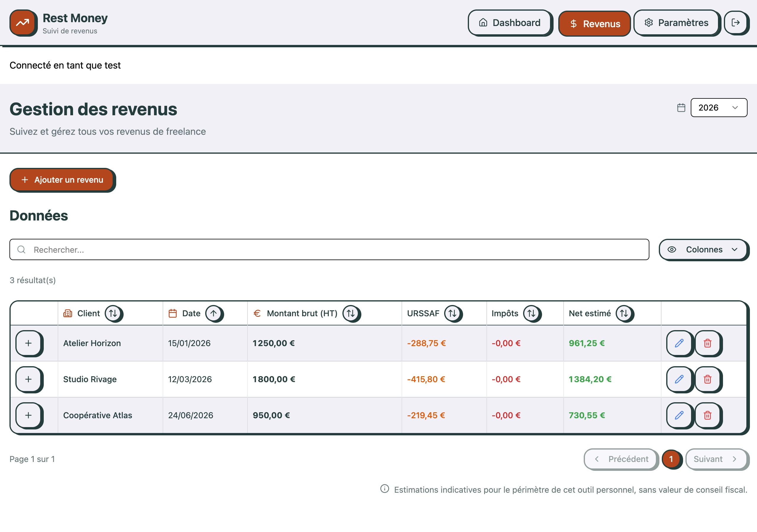This screenshot has height=532, width=757.
Task: Expand the Coopérative Atlas row details
Action: (x=28, y=415)
